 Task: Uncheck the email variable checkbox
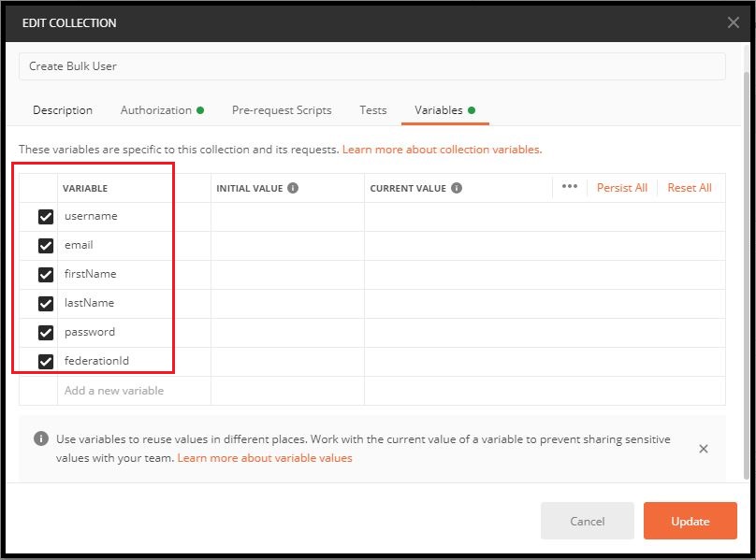(46, 246)
